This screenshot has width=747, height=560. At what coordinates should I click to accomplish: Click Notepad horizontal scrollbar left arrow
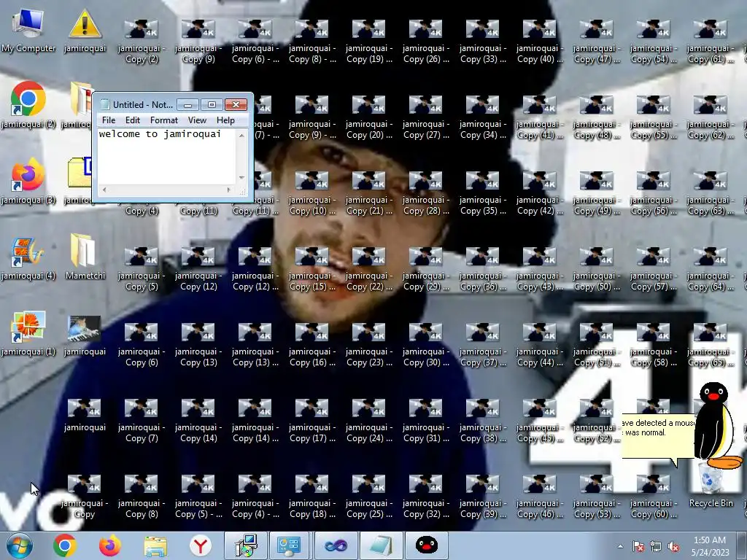click(x=105, y=190)
